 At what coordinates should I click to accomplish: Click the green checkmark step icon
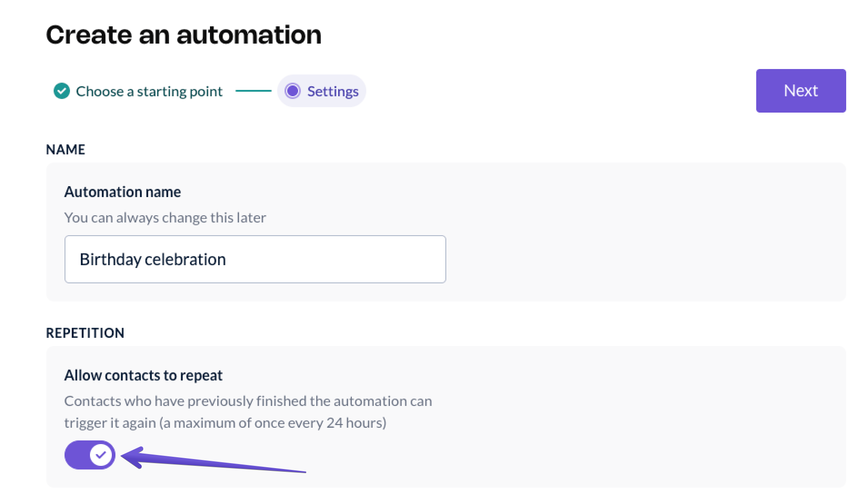pyautogui.click(x=62, y=91)
